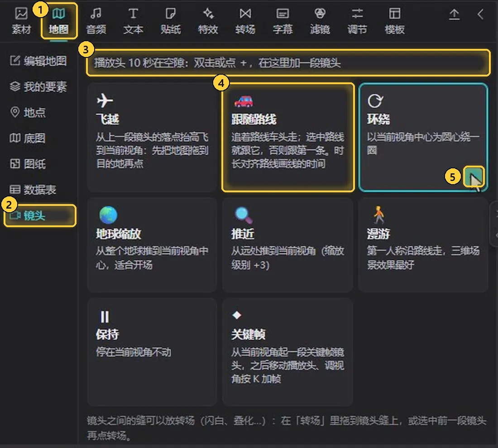The width and height of the screenshot is (498, 448).
Task: Choose the 跟随路线 follow-route shot card
Action: (x=288, y=137)
